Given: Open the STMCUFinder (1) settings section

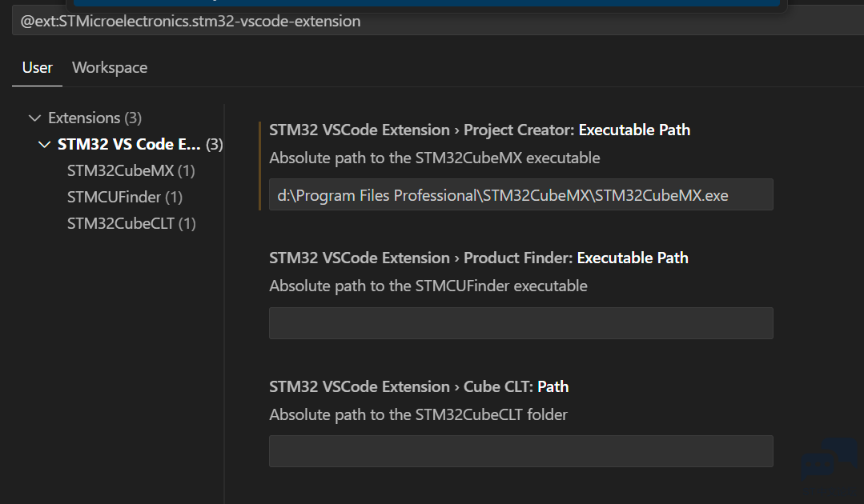Looking at the screenshot, I should [125, 197].
